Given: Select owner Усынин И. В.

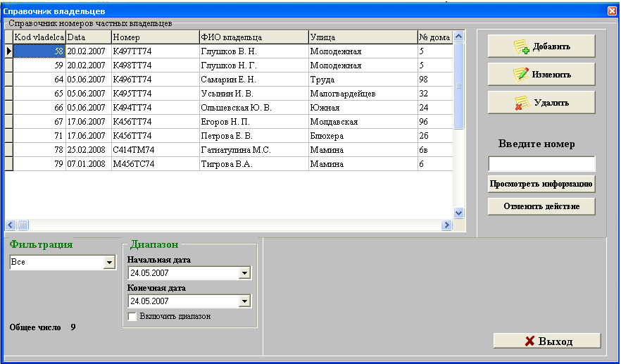Looking at the screenshot, I should (254, 94).
